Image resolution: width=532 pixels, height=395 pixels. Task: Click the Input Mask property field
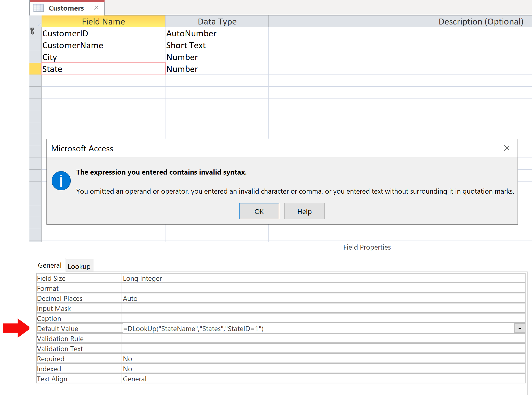pyautogui.click(x=323, y=308)
